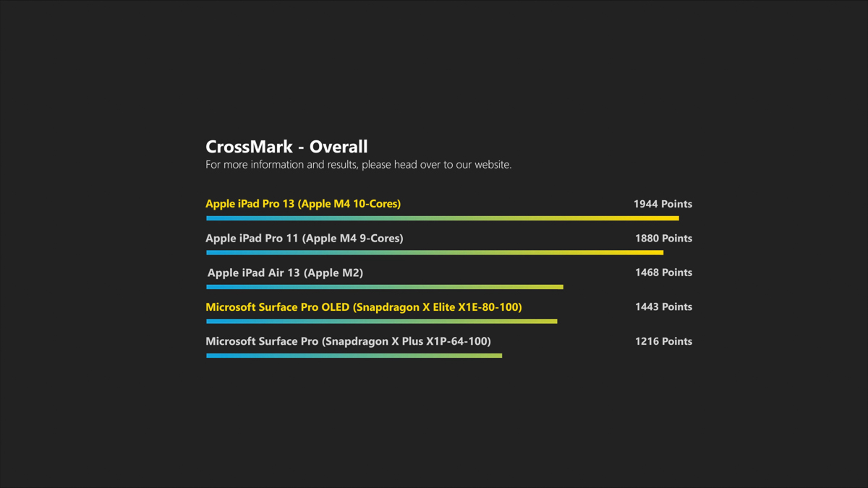The height and width of the screenshot is (488, 868).
Task: Select the Apple iPad Air 13 (Apple M2) label
Action: 285,273
